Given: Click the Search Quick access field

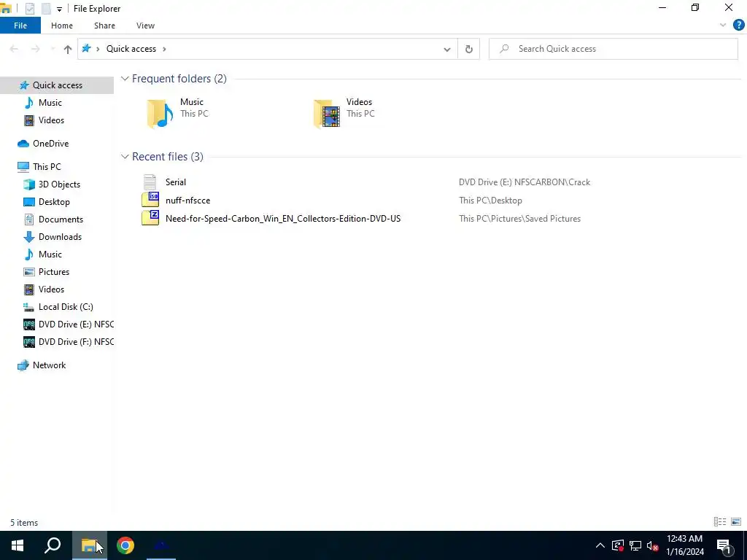Looking at the screenshot, I should pyautogui.click(x=614, y=49).
